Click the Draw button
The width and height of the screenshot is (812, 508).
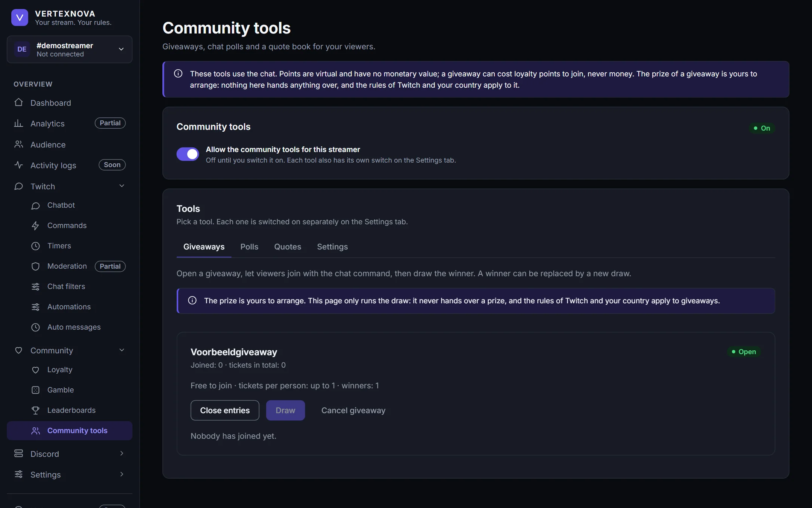(x=285, y=410)
